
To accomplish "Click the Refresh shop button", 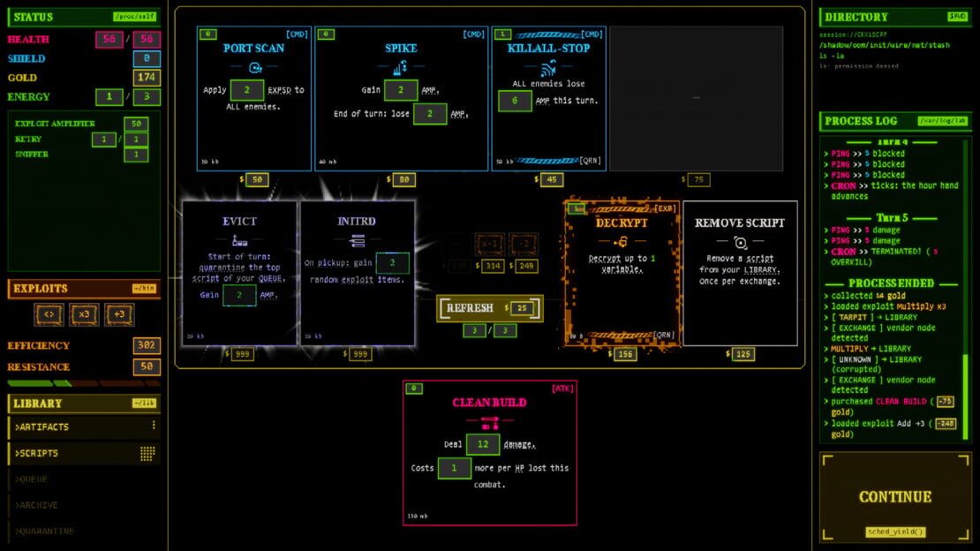I will pos(489,308).
